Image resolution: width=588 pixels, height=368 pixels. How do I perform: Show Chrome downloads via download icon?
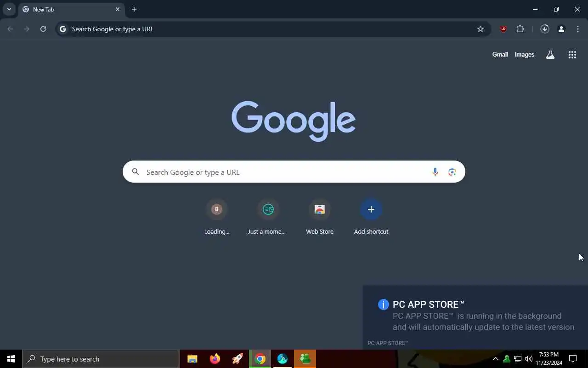pyautogui.click(x=545, y=29)
